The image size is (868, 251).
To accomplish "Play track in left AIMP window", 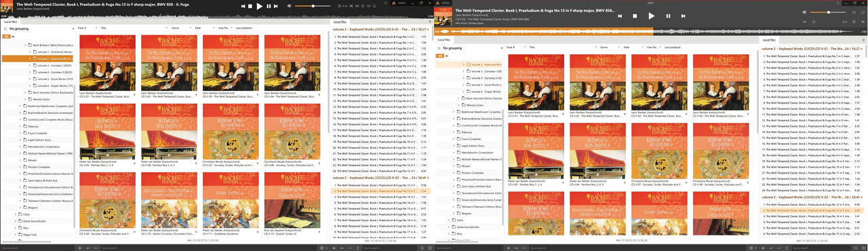I will (259, 6).
